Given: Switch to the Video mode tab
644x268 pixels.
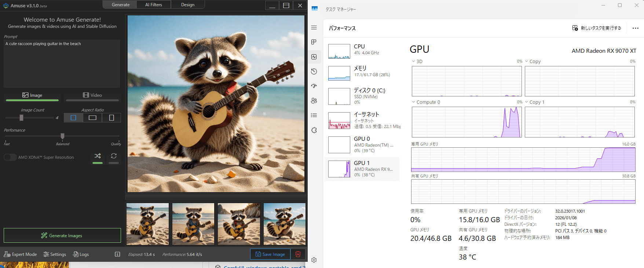Looking at the screenshot, I should pos(92,95).
